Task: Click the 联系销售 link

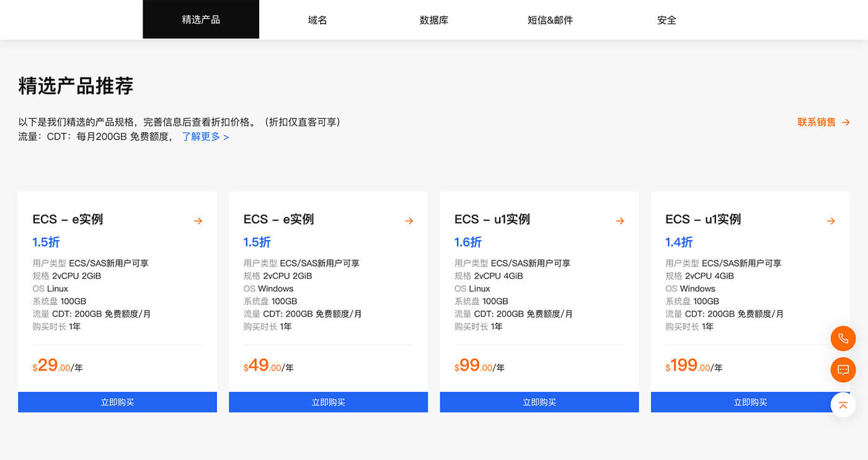Action: pyautogui.click(x=817, y=122)
